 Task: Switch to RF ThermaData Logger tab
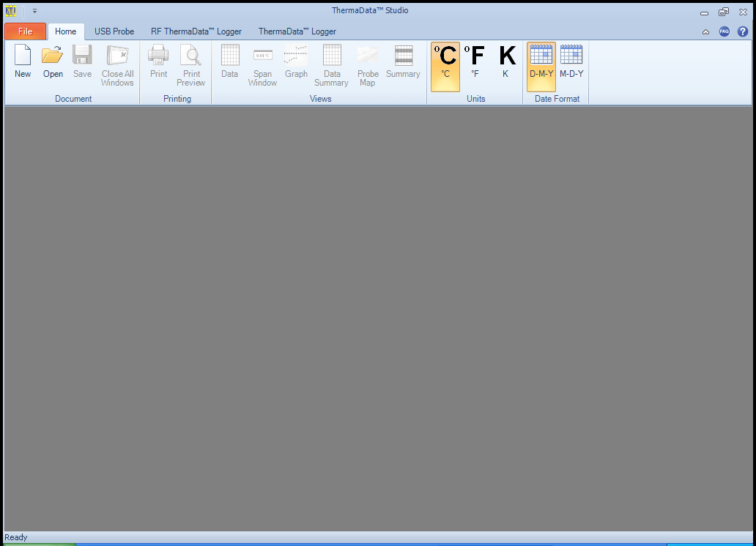(196, 31)
